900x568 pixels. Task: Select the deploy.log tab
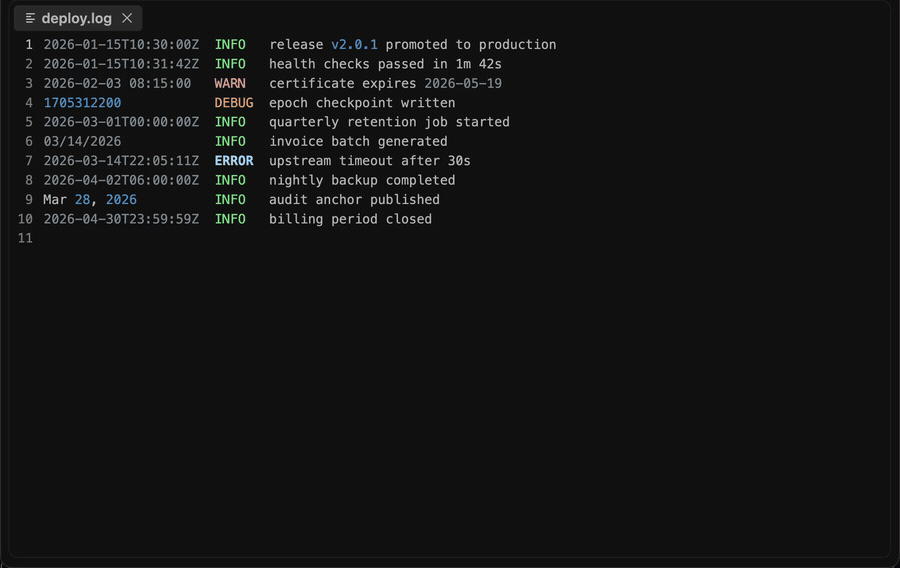click(x=77, y=18)
